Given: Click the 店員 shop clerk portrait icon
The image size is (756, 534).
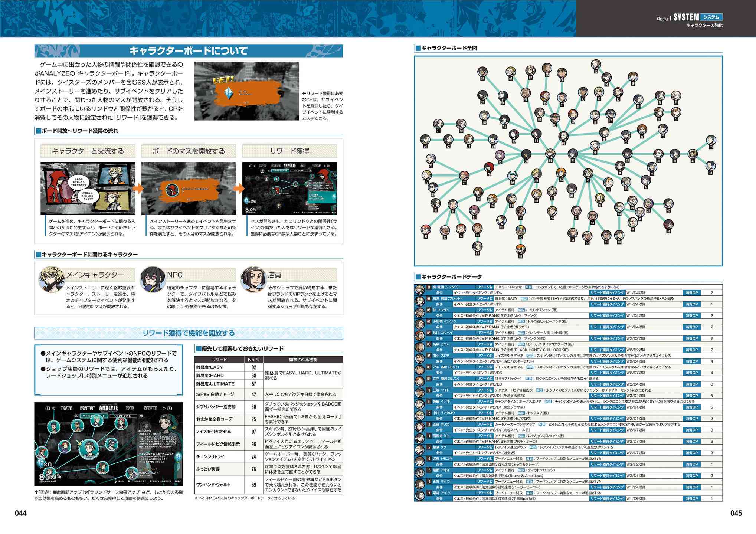Looking at the screenshot, I should pyautogui.click(x=253, y=279).
